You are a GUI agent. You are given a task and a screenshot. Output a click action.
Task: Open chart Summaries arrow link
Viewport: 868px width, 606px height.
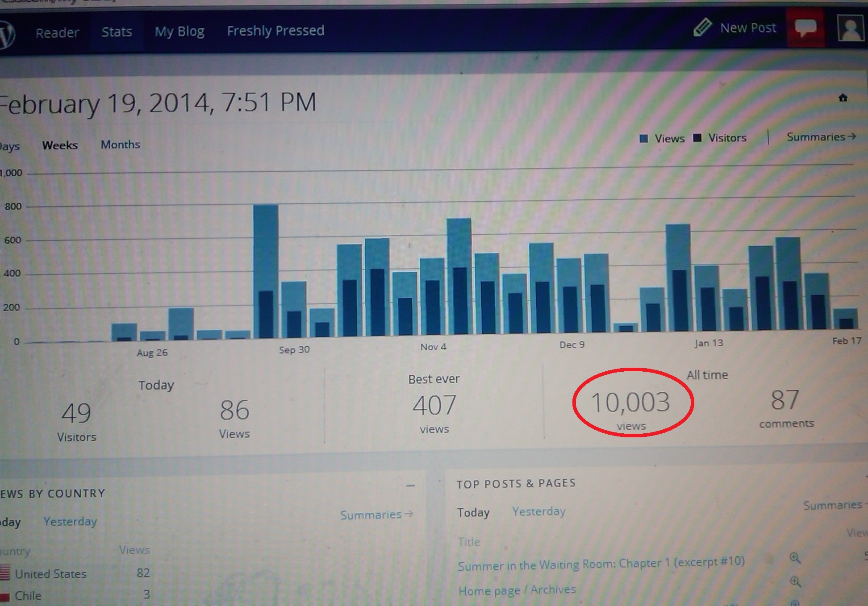(821, 137)
